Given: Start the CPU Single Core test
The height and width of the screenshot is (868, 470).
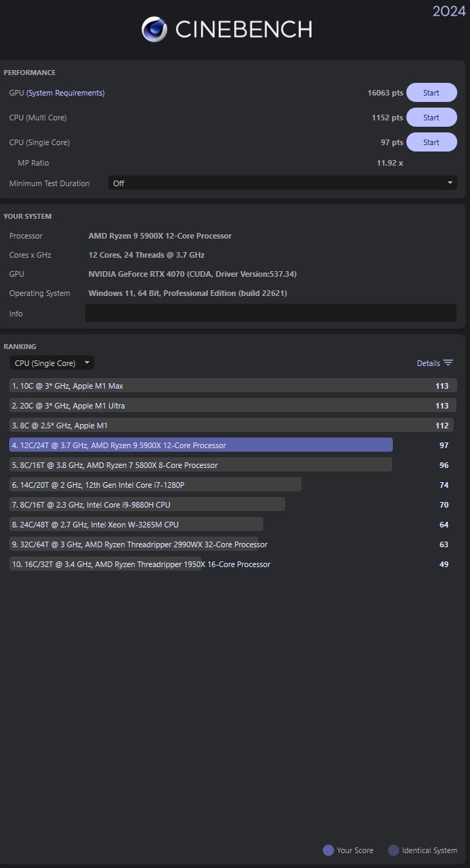Looking at the screenshot, I should 431,142.
